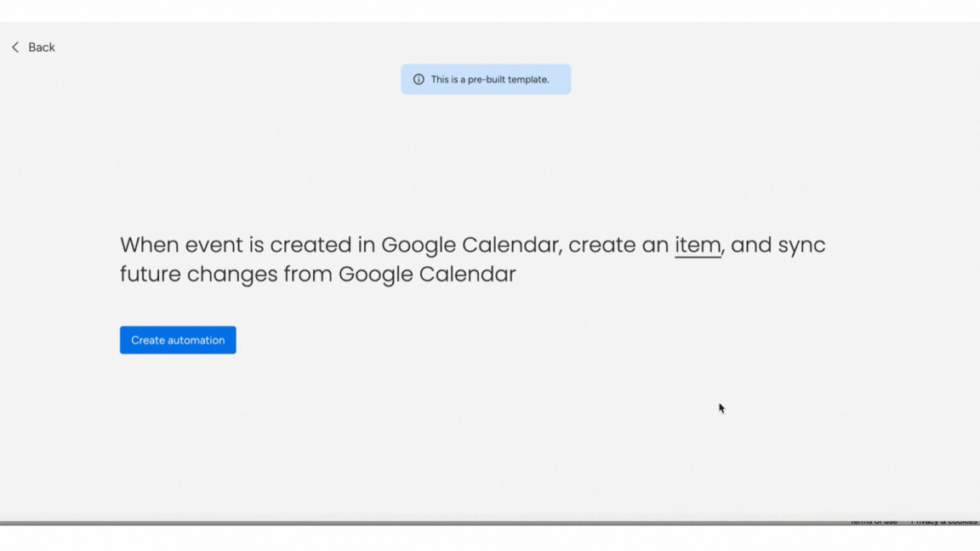Click the phrase "and sync" in the sentence
The height and width of the screenshot is (551, 980).
pos(778,246)
